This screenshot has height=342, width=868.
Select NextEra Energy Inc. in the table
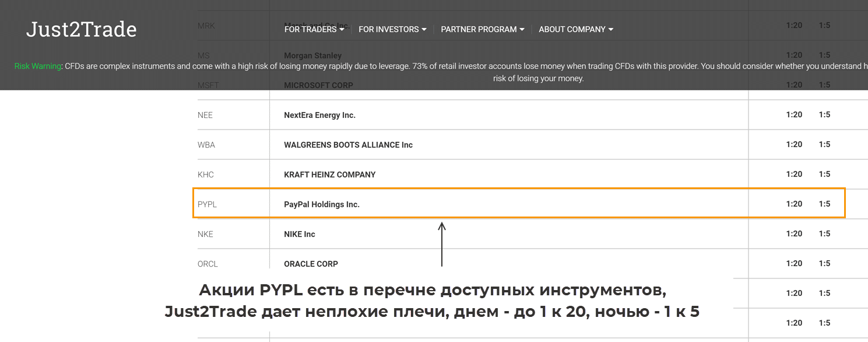tap(319, 115)
